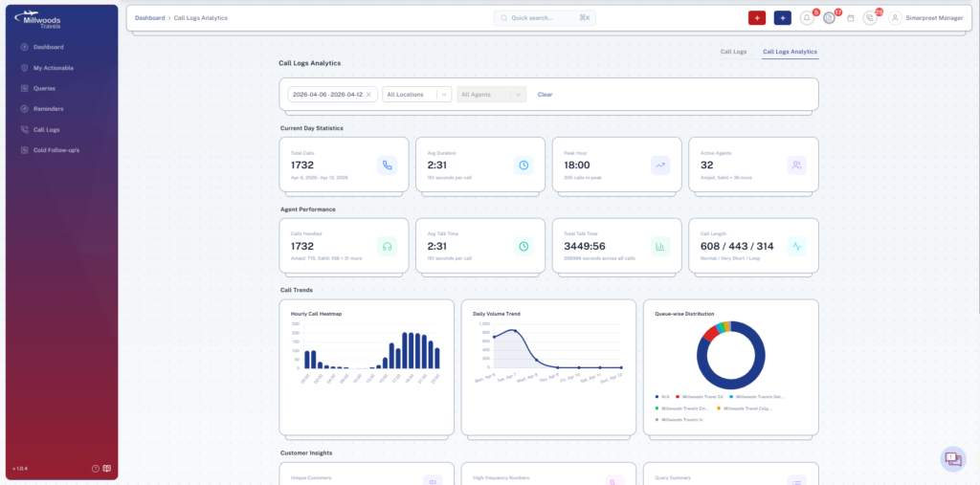
Task: Open the calendar icon in top bar
Action: tap(850, 18)
